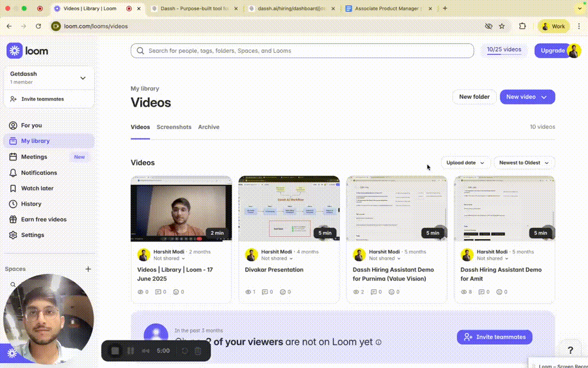Switch to the Dassh Purpose-built tool tab

coord(195,8)
